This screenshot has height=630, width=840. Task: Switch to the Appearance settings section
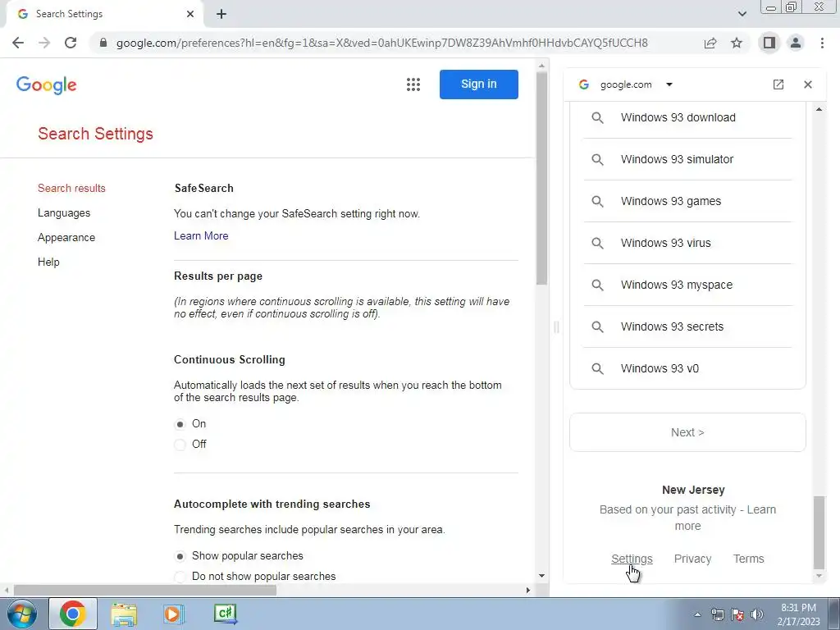[66, 237]
